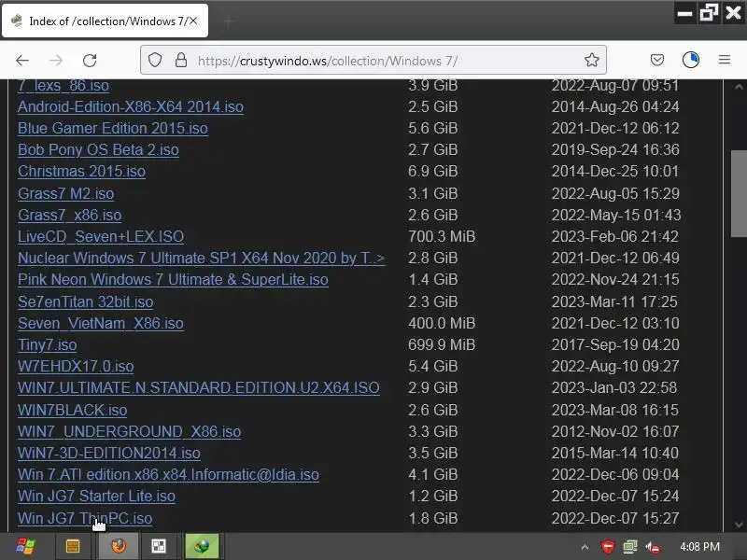Show hidden system tray icons
This screenshot has width=747, height=560.
(585, 547)
